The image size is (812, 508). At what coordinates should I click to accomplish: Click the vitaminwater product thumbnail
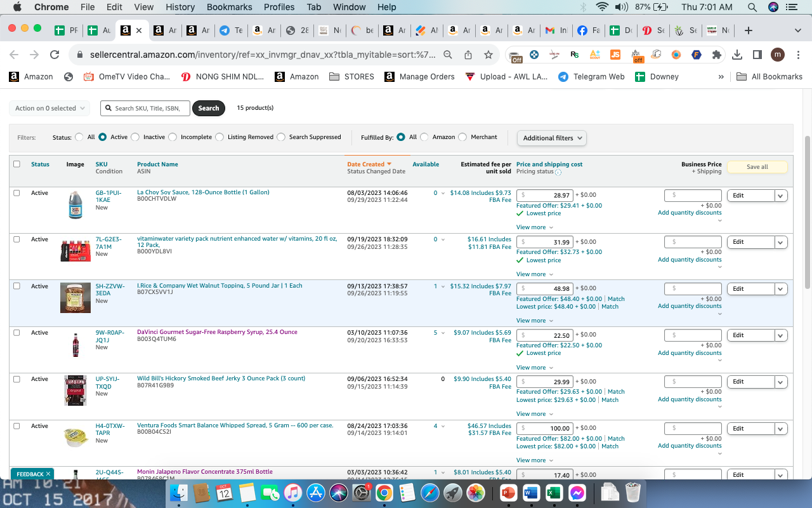(75, 250)
